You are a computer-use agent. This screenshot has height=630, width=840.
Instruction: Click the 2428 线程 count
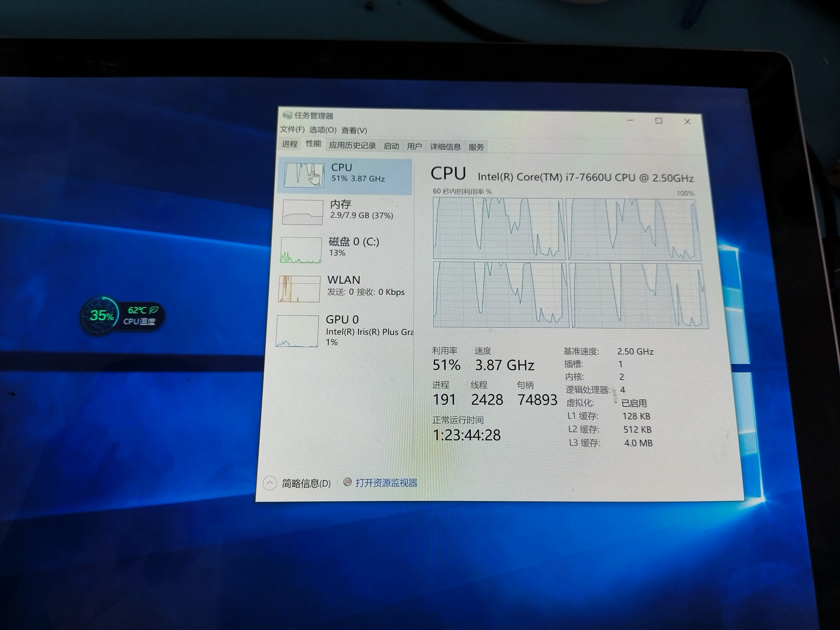[487, 400]
